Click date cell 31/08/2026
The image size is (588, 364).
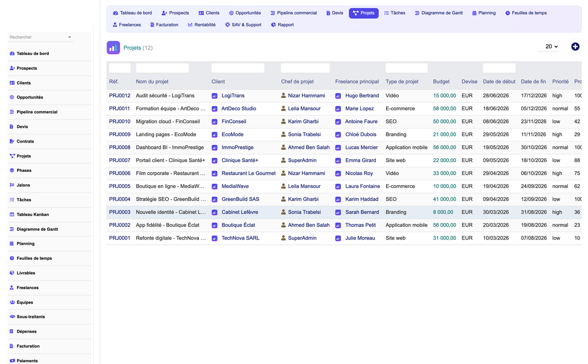coord(534,212)
